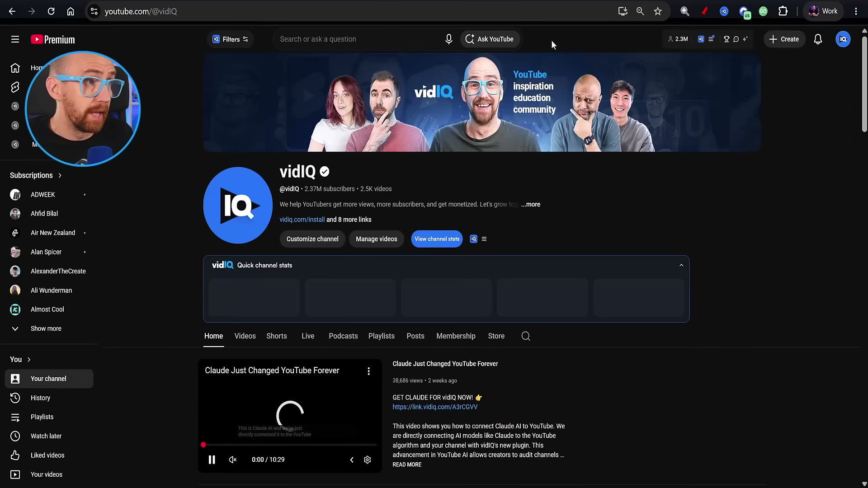The image size is (868, 488).
Task: Open the Chrome Extensions puzzle icon
Action: (x=783, y=11)
